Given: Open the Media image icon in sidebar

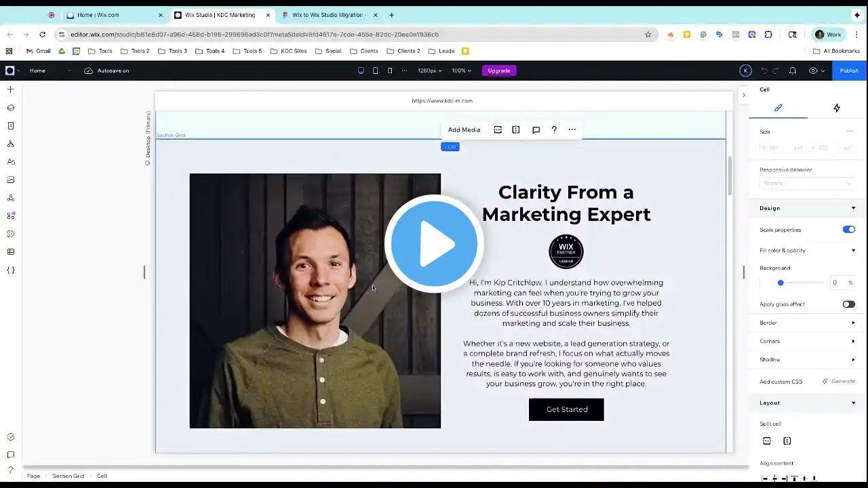Looking at the screenshot, I should [x=10, y=180].
